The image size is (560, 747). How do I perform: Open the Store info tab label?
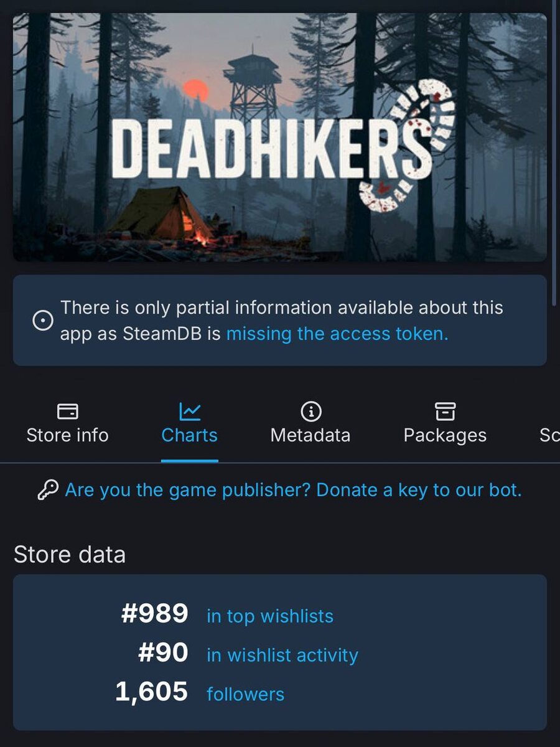click(x=67, y=435)
